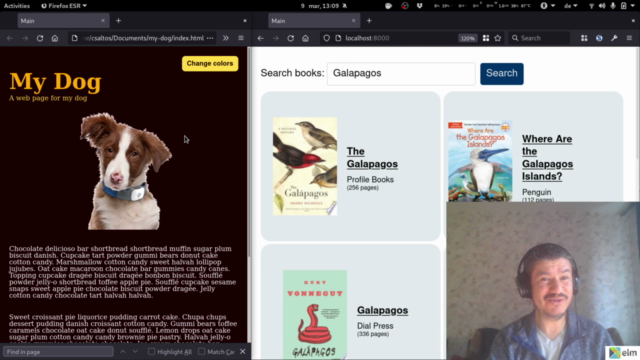Click the my-dog/index.html address bar
Viewport: 640px width, 360px height.
click(143, 38)
